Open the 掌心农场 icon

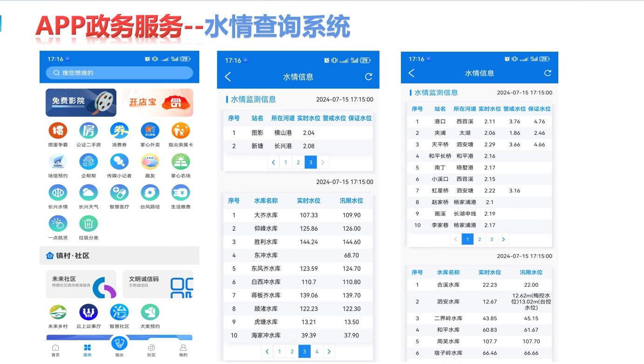181,162
